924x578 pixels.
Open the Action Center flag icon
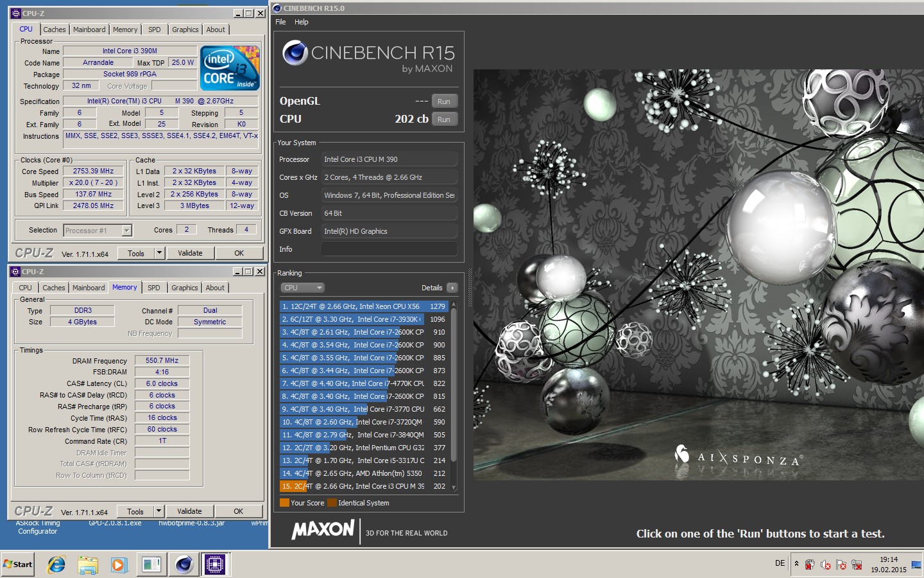click(x=841, y=565)
